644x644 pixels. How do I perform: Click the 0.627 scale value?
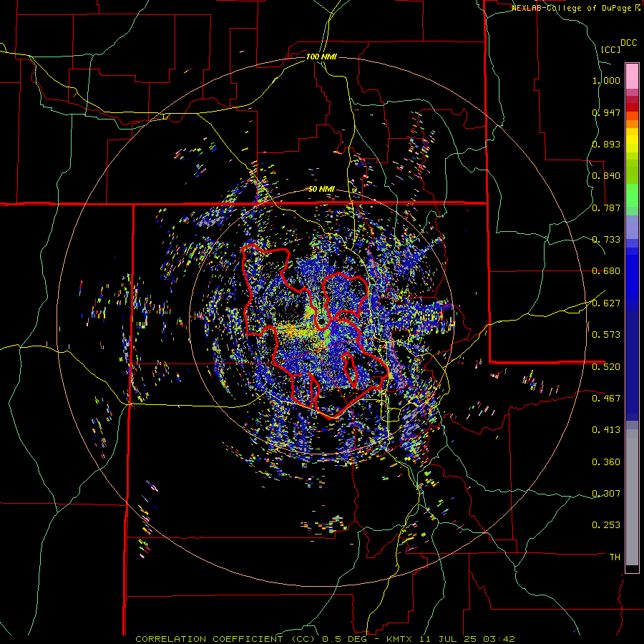pyautogui.click(x=606, y=303)
